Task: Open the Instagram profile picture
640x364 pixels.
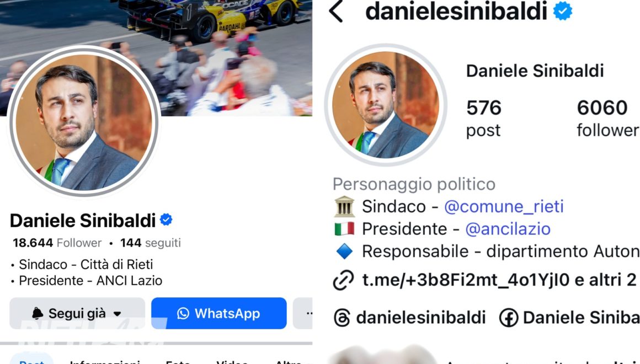Action: click(386, 105)
